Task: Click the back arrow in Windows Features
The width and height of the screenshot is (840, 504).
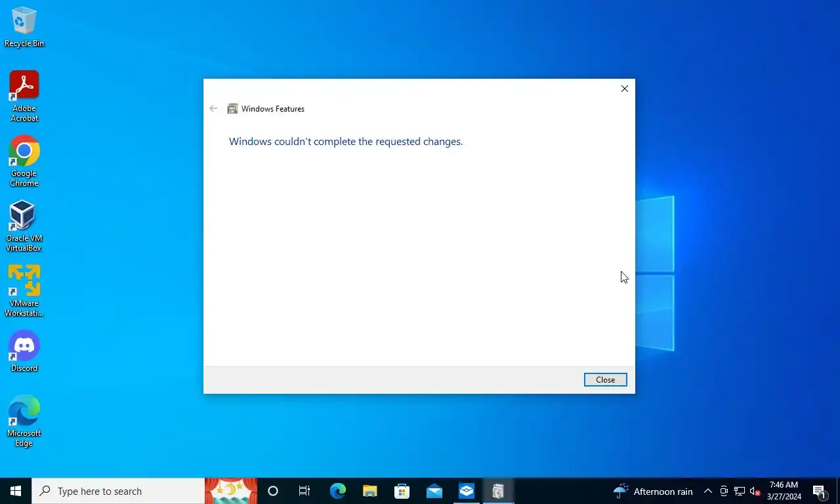Action: coord(213,108)
